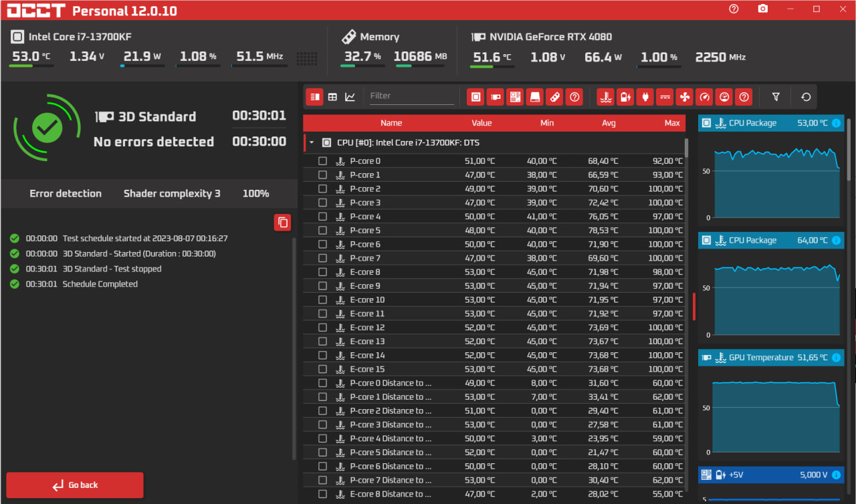Click the CPU temperature 53.0 °C readout
Screen dimensions: 856x504
click(31, 57)
